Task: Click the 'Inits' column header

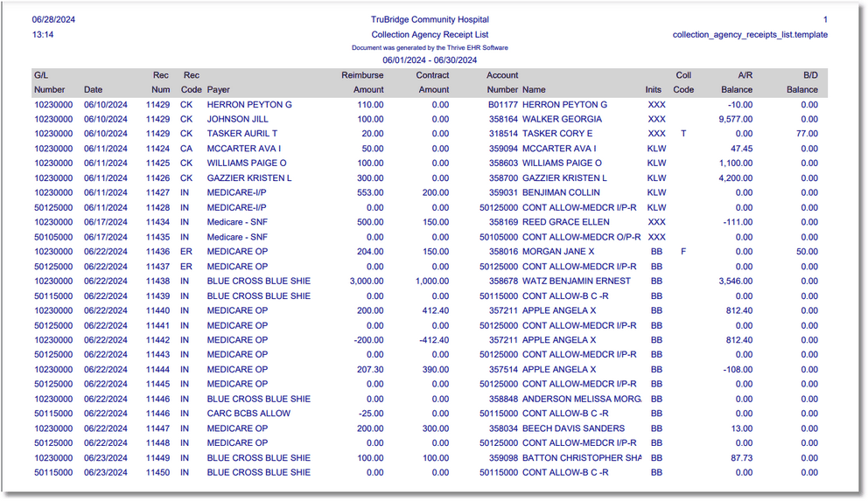Action: (654, 89)
